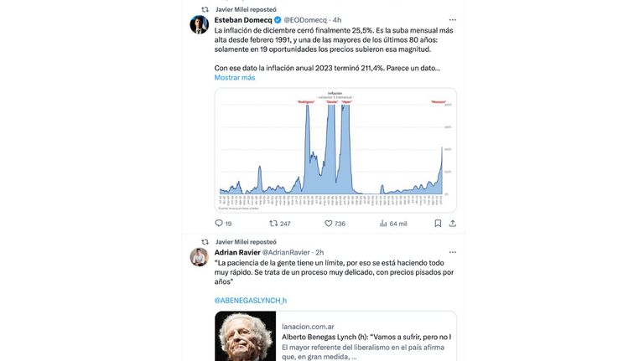The width and height of the screenshot is (644, 361).
Task: Open the @EODomecq handle
Action: click(x=305, y=20)
